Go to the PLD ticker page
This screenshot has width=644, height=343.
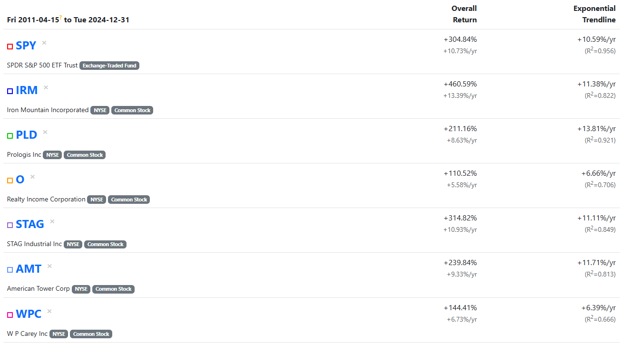(26, 135)
